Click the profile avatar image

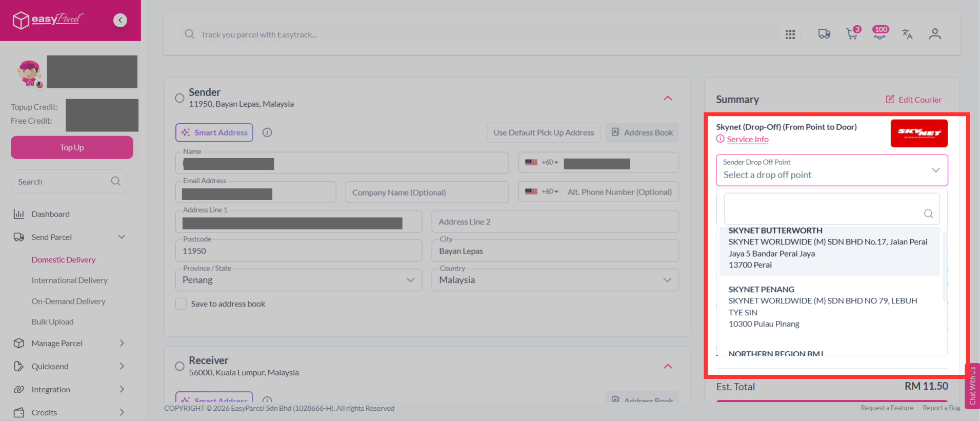(29, 73)
